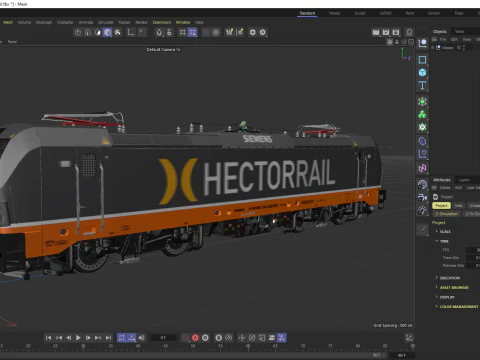Click the magnet snap icon in toolbar

(x=159, y=32)
